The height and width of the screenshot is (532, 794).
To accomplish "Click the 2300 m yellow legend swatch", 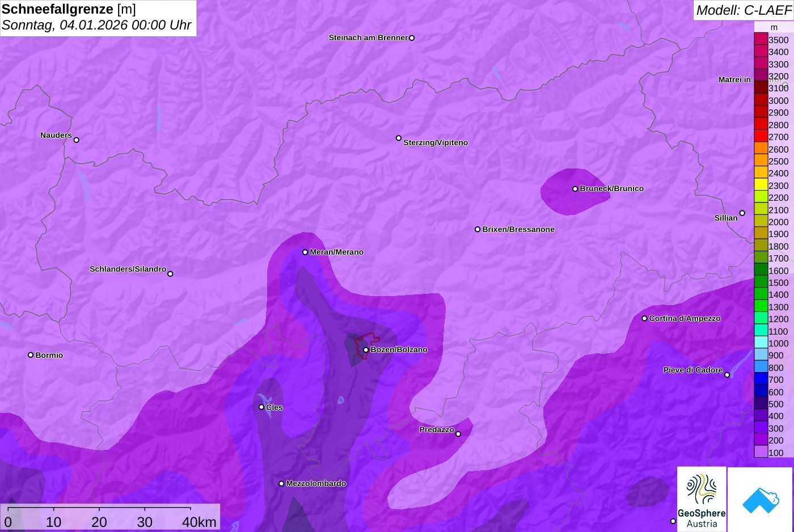I will [x=761, y=185].
